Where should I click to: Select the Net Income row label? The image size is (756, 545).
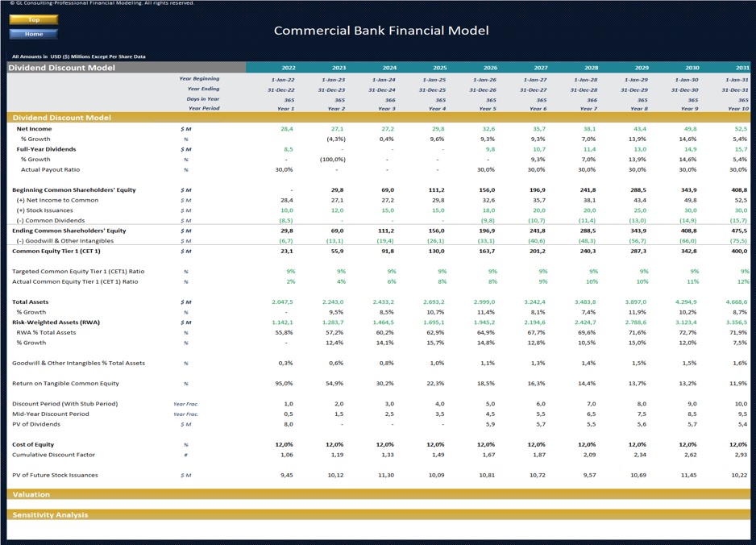point(35,127)
